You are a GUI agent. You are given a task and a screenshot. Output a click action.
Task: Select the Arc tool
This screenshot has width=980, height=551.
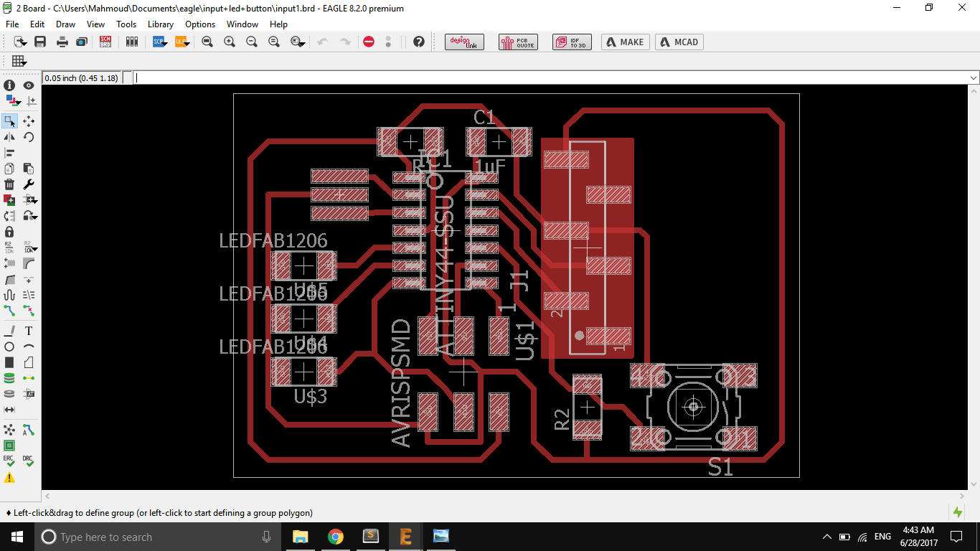(x=29, y=347)
